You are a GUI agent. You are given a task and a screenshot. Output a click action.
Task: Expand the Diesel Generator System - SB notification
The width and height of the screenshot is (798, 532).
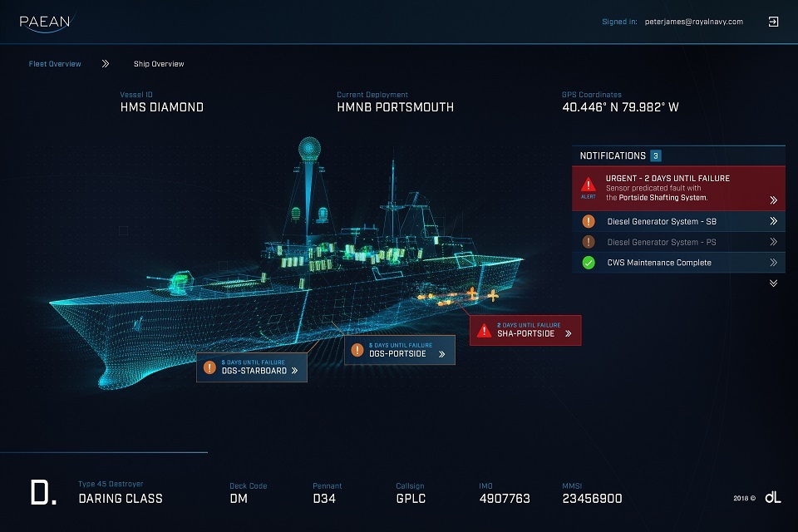click(x=773, y=221)
